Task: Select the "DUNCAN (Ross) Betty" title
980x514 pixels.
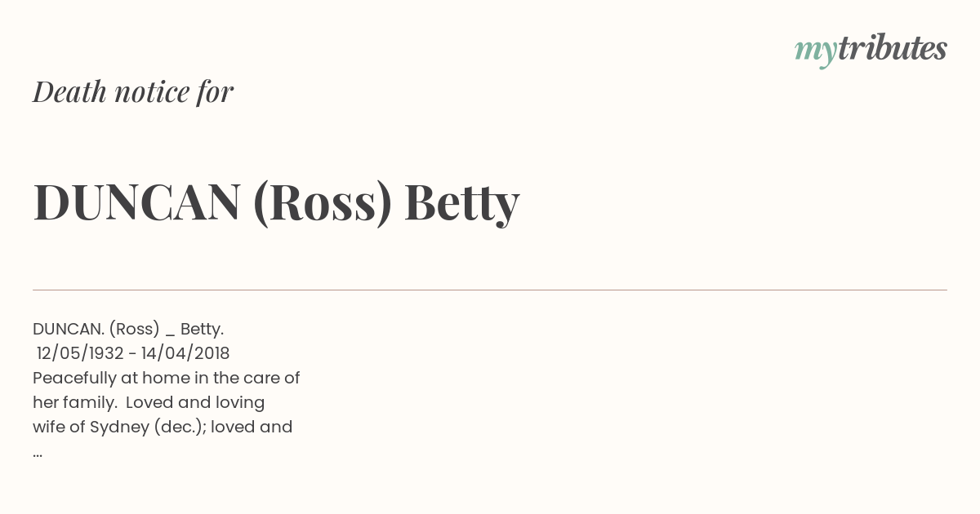Action: [x=276, y=202]
